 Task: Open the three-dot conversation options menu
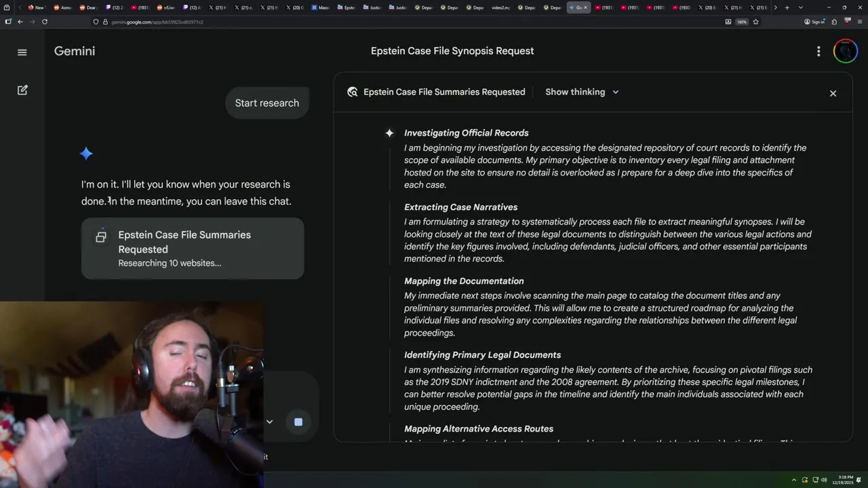pyautogui.click(x=818, y=52)
